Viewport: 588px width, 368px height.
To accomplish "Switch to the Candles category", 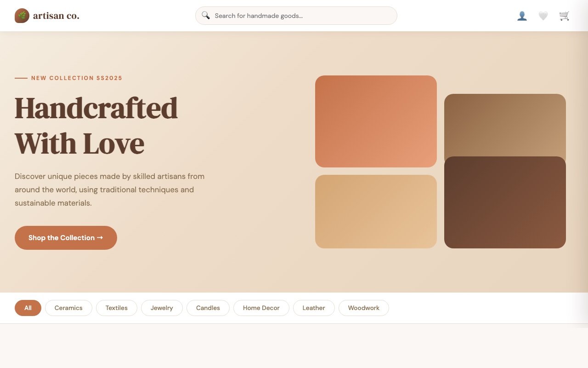I will (208, 308).
